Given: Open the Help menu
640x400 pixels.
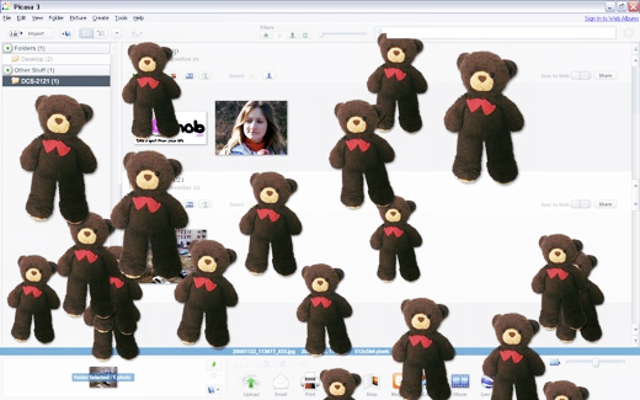Looking at the screenshot, I should [138, 18].
